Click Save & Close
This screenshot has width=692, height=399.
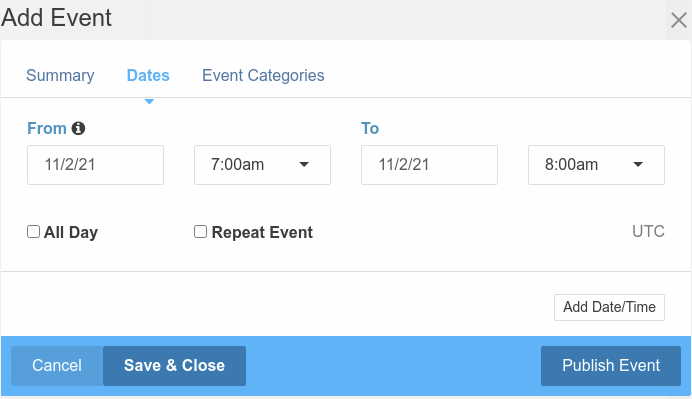coord(174,366)
